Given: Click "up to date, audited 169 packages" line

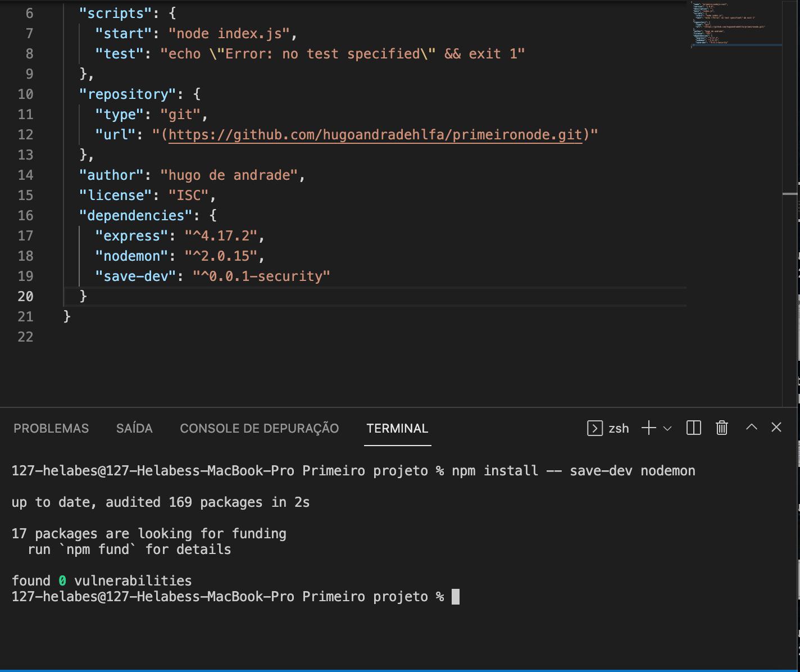Looking at the screenshot, I should pos(161,502).
